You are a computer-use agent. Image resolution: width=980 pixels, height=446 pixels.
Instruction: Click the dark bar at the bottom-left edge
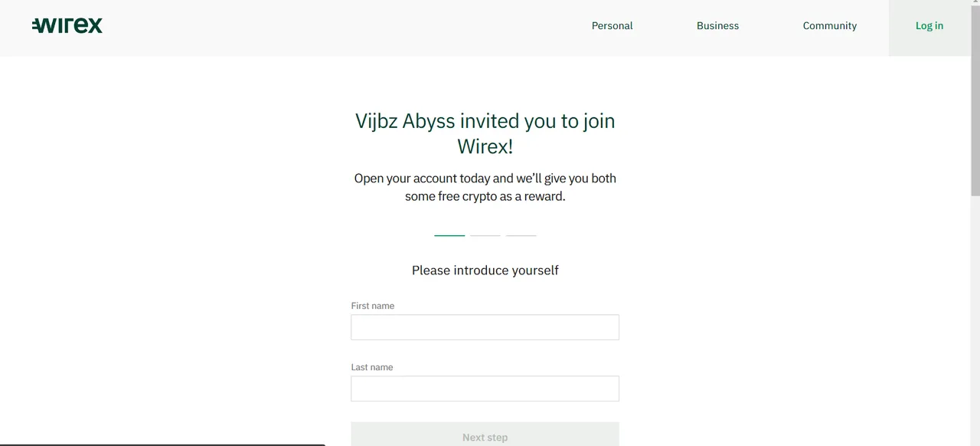coord(162,444)
